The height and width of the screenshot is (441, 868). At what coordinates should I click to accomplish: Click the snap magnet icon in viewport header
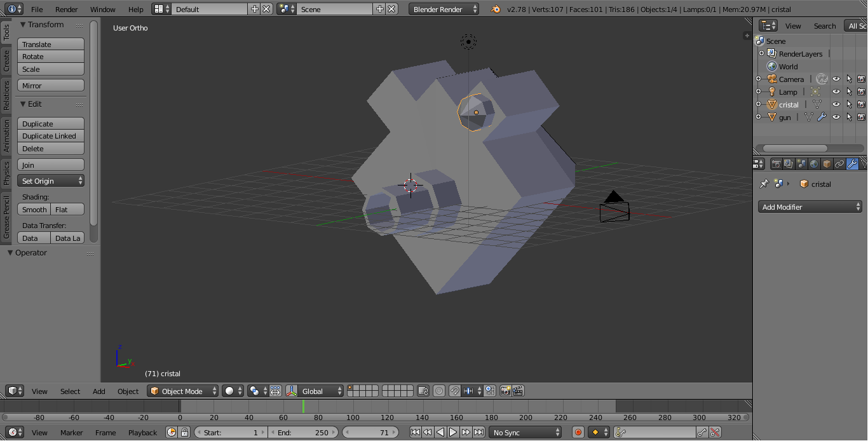[x=455, y=391]
